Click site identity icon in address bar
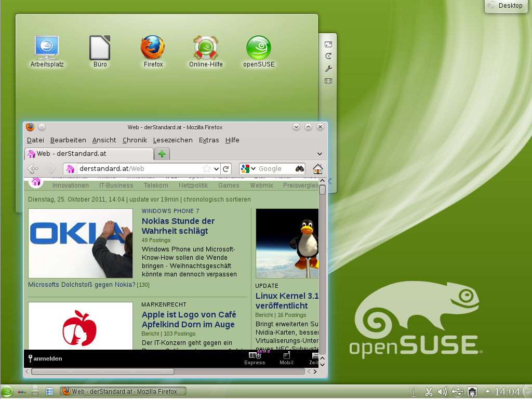The width and height of the screenshot is (532, 399). click(x=70, y=169)
